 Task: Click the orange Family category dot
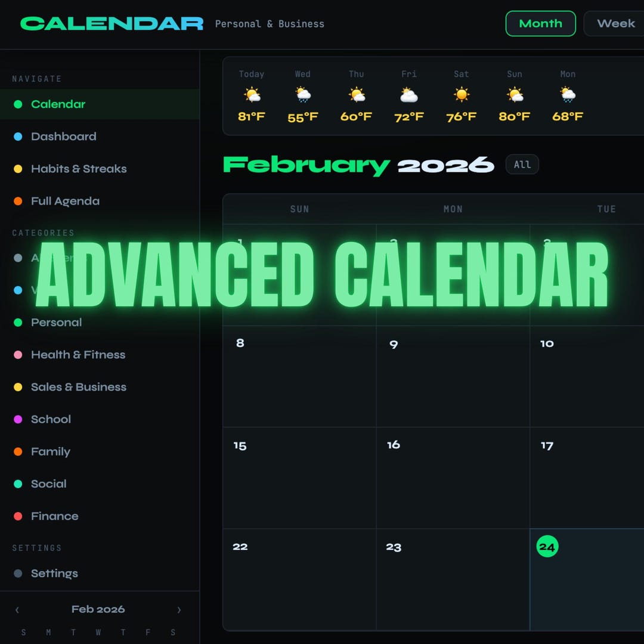(18, 452)
